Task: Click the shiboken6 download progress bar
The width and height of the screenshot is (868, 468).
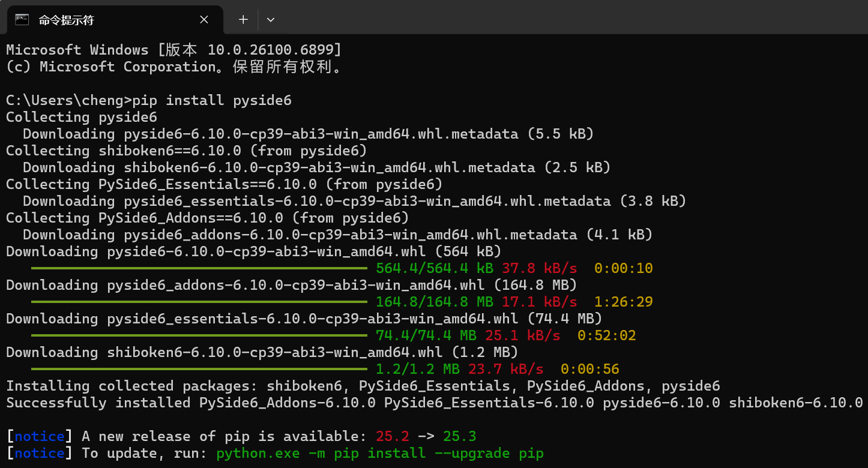Action: (x=199, y=369)
